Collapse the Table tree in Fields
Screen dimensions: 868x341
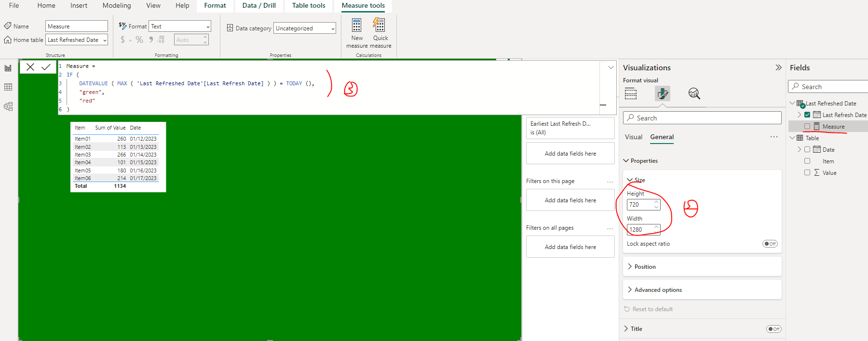pyautogui.click(x=792, y=138)
